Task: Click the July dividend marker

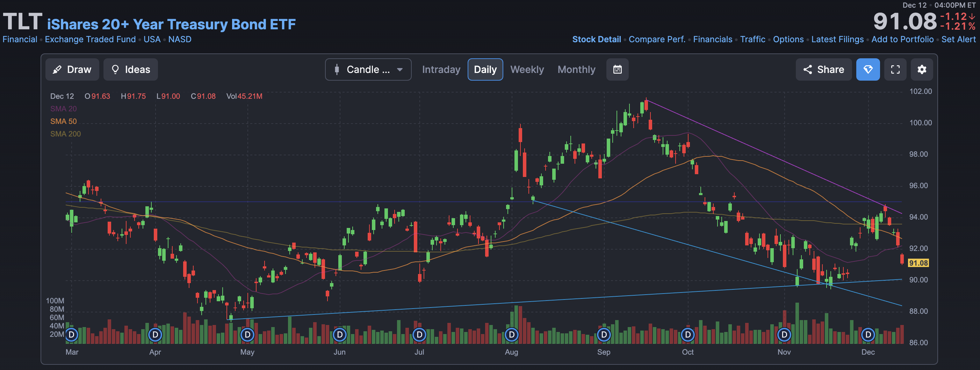Action: pos(419,335)
